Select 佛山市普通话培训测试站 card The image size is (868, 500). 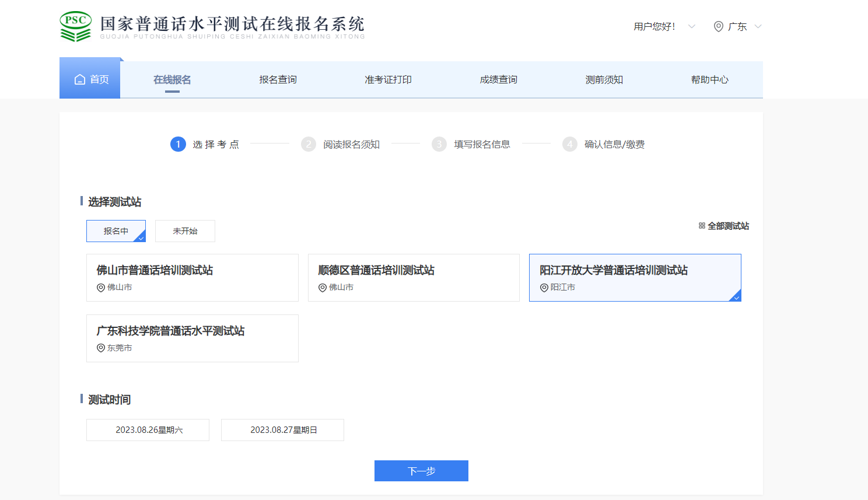[x=192, y=278]
